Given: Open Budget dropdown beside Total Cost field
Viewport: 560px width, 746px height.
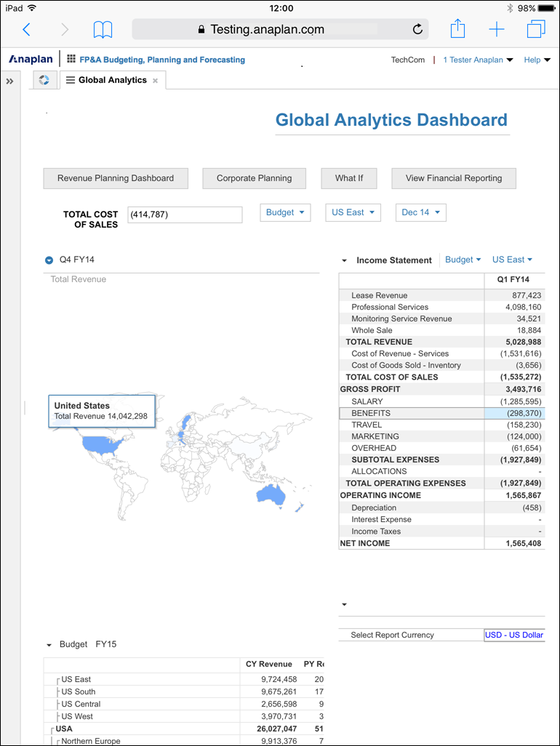Looking at the screenshot, I should [x=285, y=212].
